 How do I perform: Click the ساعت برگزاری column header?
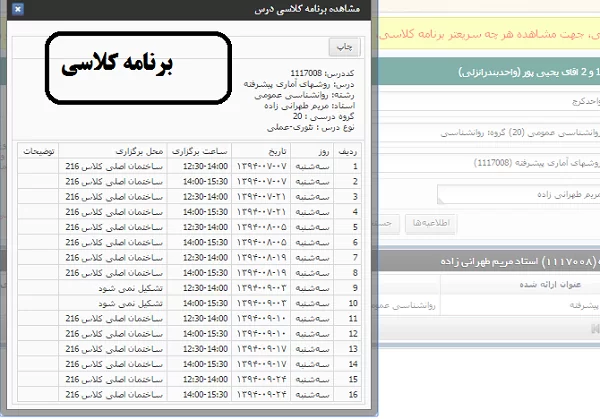[199, 152]
